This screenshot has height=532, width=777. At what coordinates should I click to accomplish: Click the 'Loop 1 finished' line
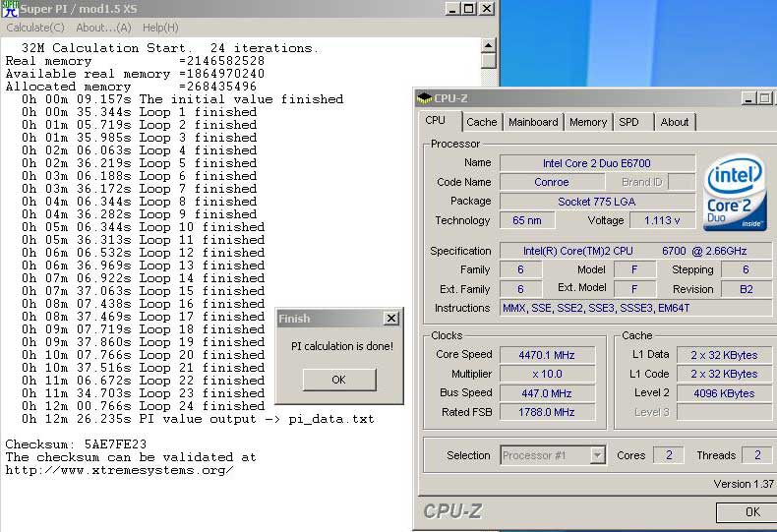(x=139, y=112)
